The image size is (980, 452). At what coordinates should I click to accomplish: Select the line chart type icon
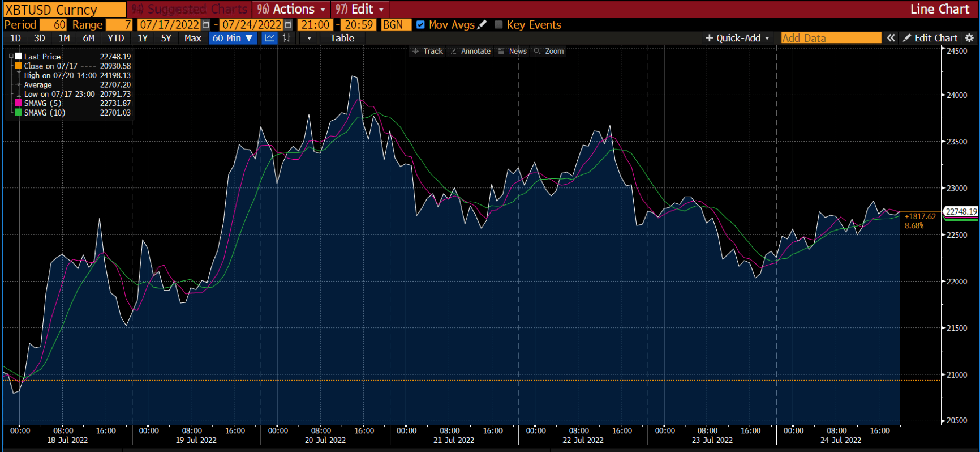coord(270,38)
